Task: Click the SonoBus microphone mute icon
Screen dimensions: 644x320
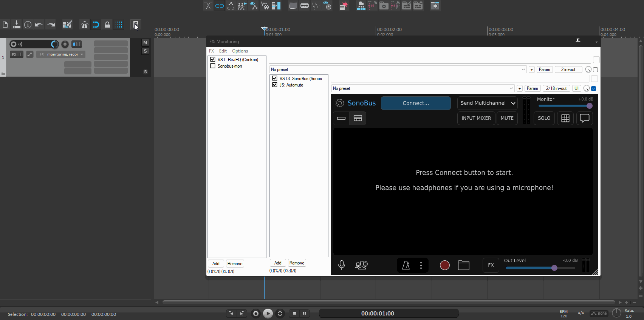Action: coord(341,265)
